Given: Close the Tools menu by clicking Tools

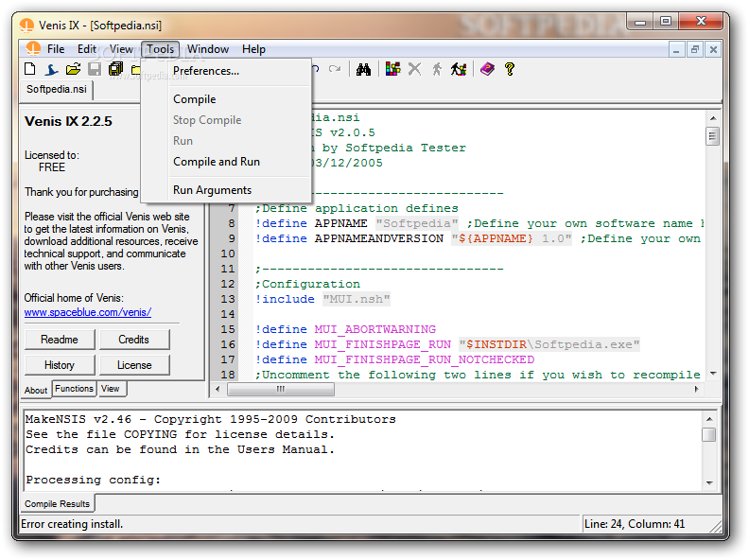Looking at the screenshot, I should click(x=160, y=49).
